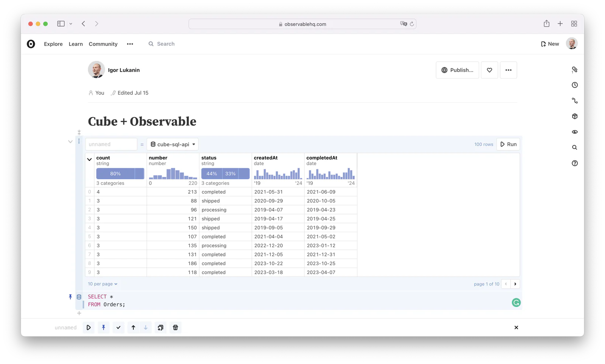Click Igor Lukanin author name
Screen dimensions: 605x364
click(124, 70)
